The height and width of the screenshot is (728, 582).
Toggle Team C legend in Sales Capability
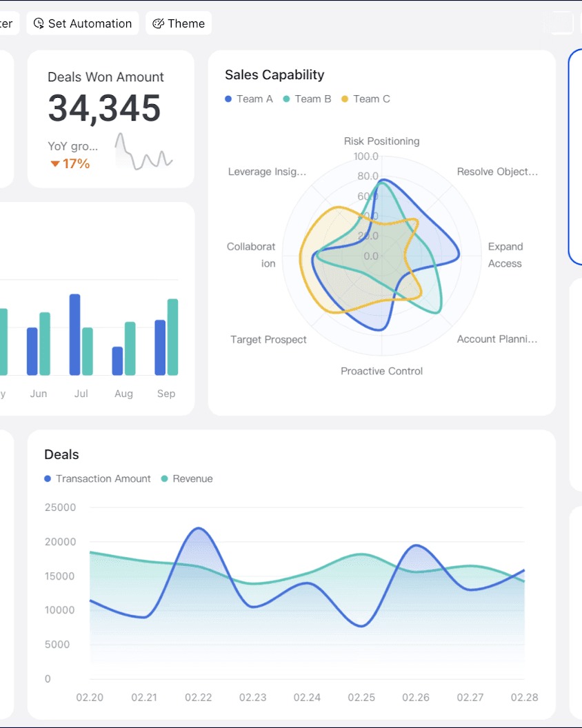[x=365, y=99]
